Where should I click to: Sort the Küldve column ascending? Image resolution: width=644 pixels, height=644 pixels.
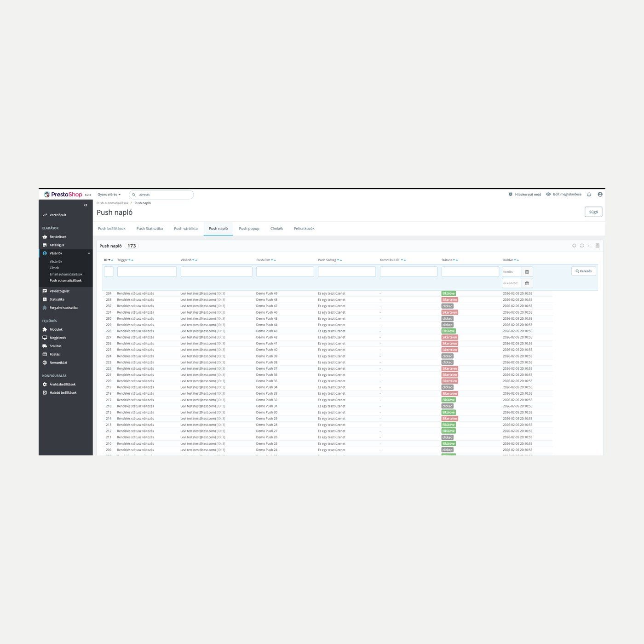[x=518, y=260]
